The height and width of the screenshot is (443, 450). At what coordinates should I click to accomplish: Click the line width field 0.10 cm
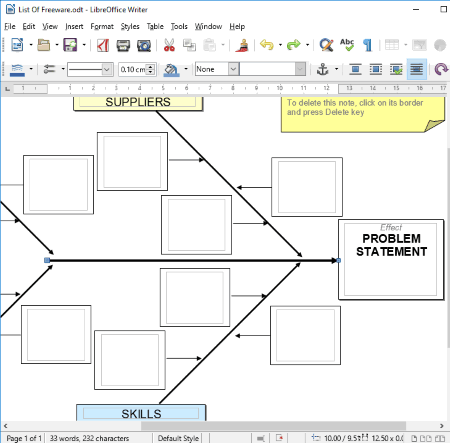click(133, 69)
